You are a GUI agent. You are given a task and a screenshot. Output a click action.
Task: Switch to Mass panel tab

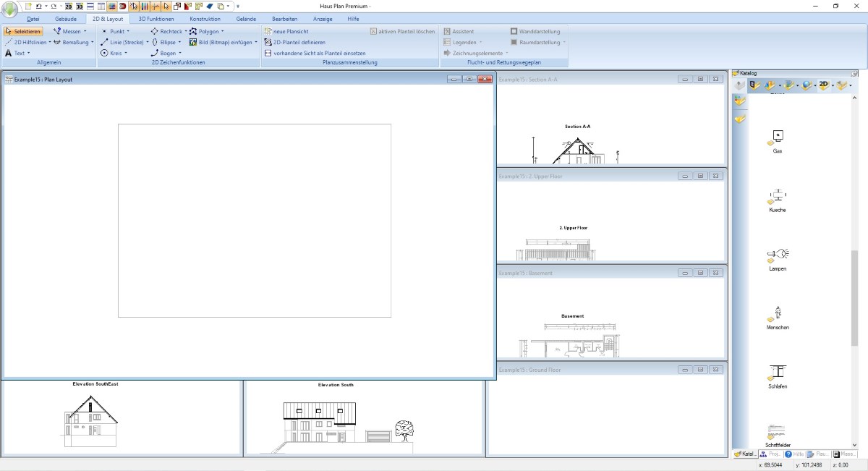click(845, 454)
